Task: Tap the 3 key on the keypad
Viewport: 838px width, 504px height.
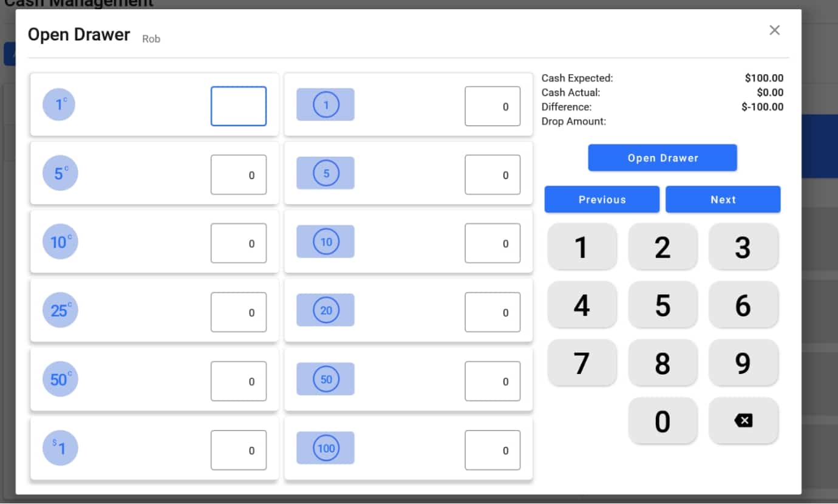Action: tap(743, 247)
